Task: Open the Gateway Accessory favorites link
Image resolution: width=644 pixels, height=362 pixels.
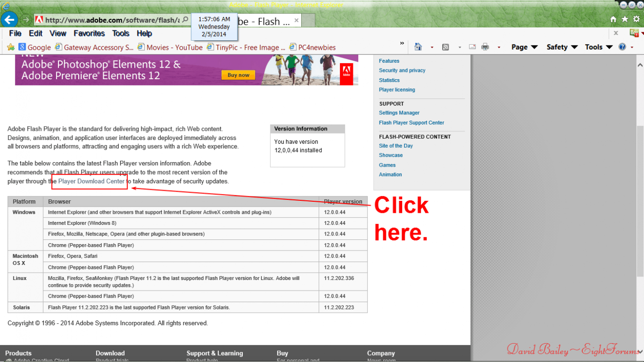Action: (94, 47)
